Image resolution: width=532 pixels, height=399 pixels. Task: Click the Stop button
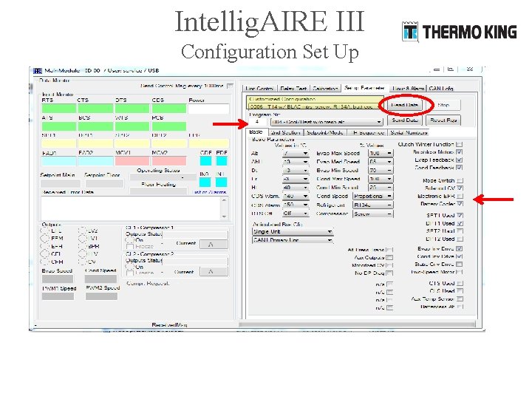point(443,105)
